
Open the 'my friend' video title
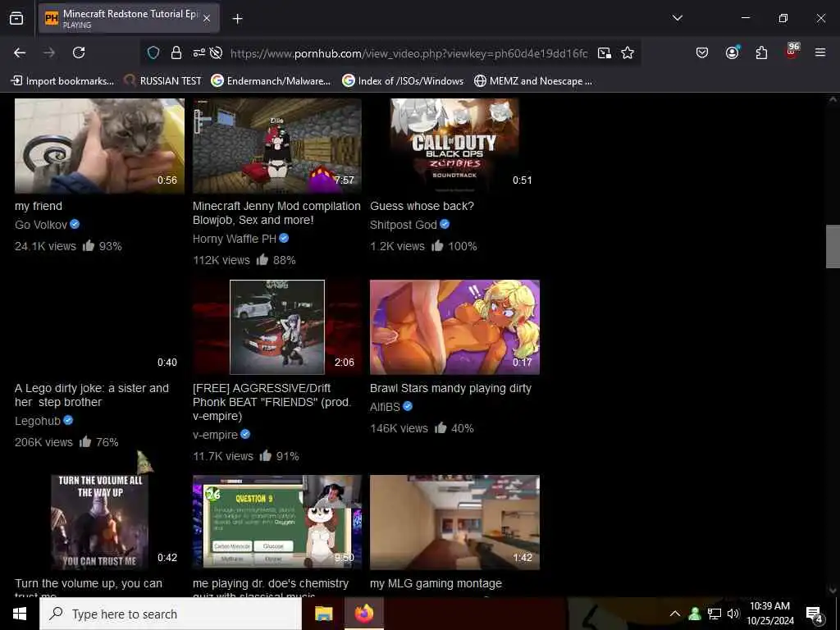39,206
